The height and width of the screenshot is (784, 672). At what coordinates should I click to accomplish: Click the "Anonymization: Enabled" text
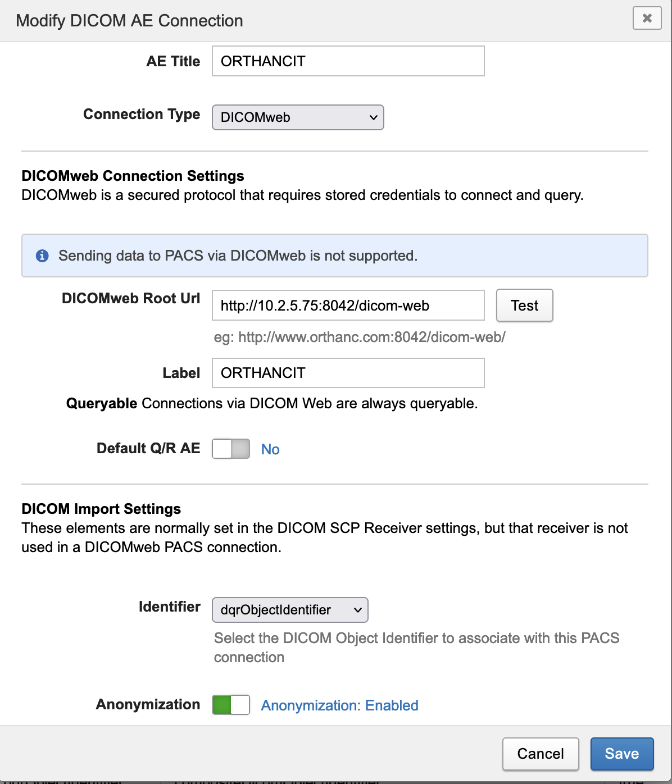pyautogui.click(x=339, y=705)
